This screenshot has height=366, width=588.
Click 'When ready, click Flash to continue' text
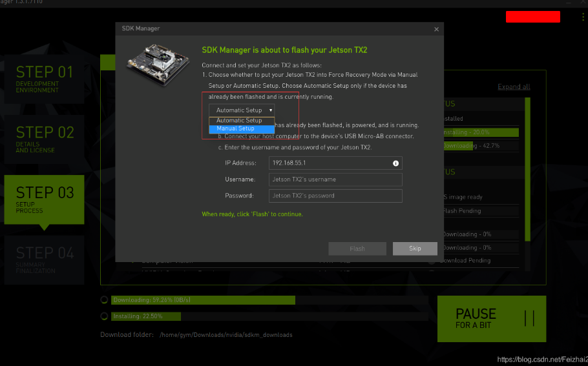coord(253,214)
